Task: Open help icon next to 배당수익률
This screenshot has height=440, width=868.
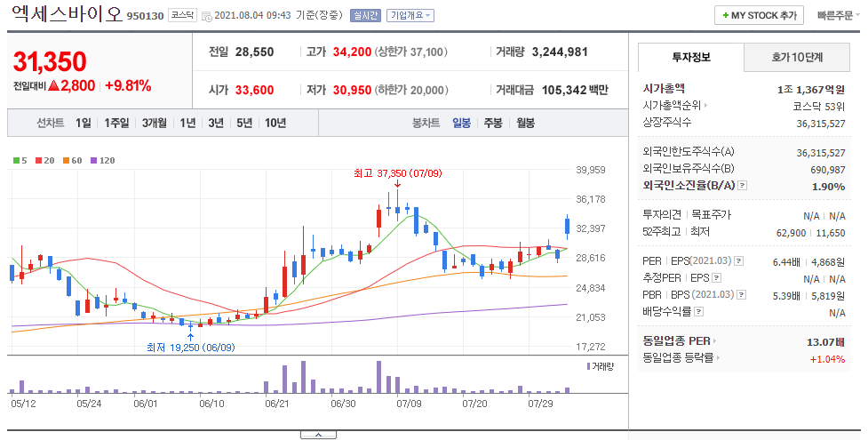Action: 698,312
